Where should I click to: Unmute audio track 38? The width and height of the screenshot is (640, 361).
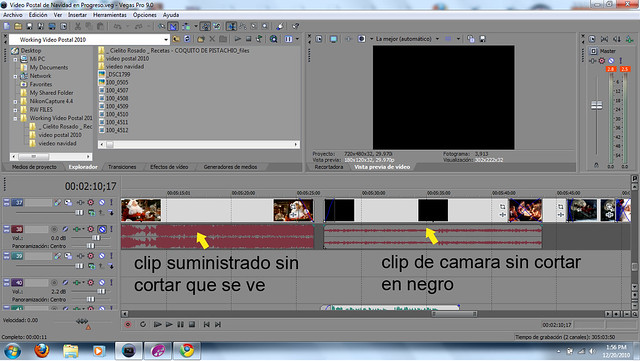[102, 229]
